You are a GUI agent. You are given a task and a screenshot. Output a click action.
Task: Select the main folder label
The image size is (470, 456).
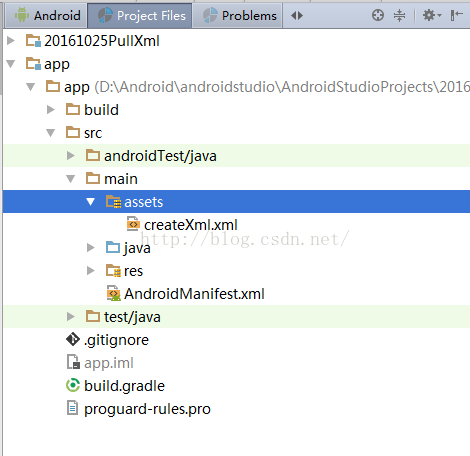pyautogui.click(x=121, y=179)
